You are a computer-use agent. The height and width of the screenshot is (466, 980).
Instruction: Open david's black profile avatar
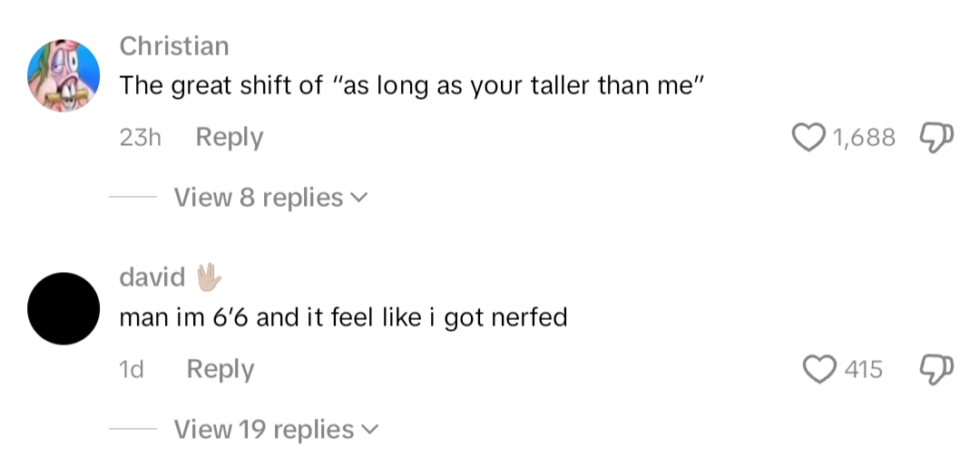[x=64, y=308]
